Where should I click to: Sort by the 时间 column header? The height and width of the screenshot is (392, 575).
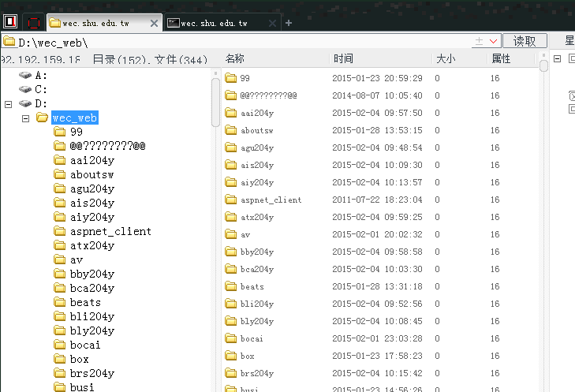tap(343, 58)
